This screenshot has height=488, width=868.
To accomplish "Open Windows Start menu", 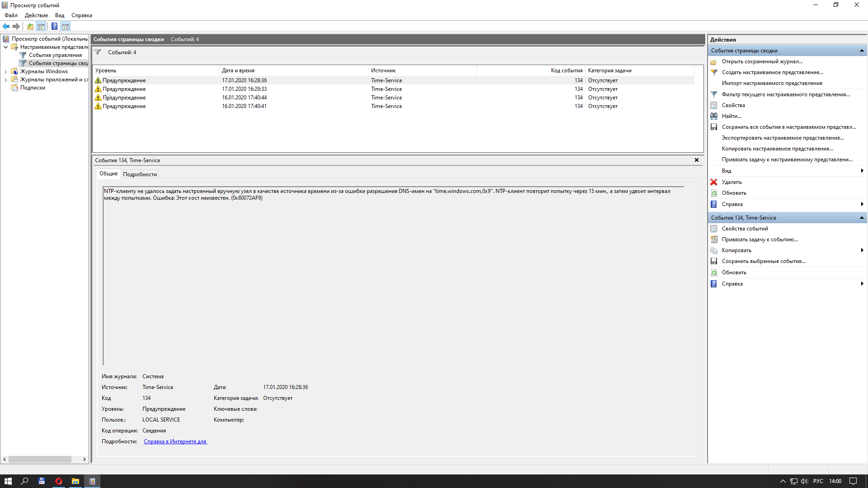I will (8, 481).
